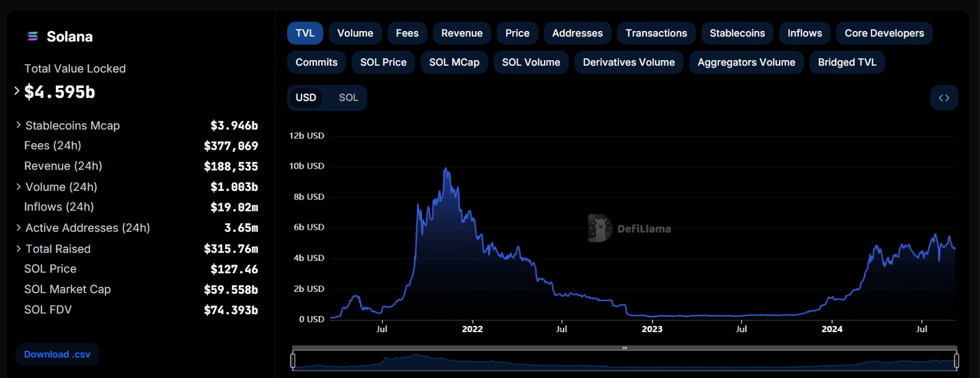980x378 pixels.
Task: Click the range selector mini chart
Action: (x=625, y=361)
